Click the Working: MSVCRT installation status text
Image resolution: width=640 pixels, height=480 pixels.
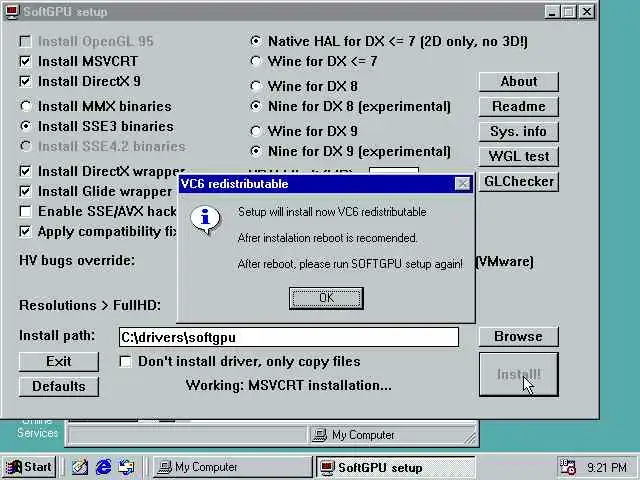point(289,385)
